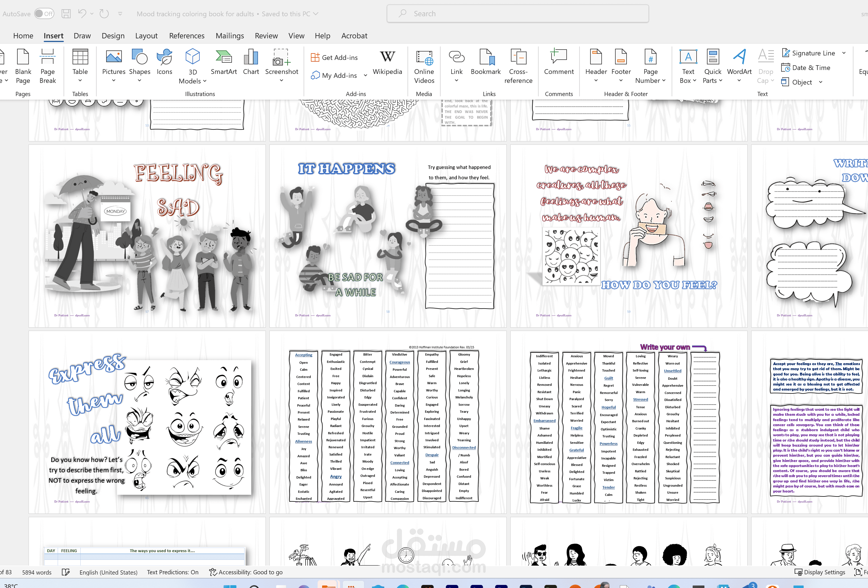This screenshot has width=868, height=588.
Task: Switch to the Design tab
Action: point(113,36)
